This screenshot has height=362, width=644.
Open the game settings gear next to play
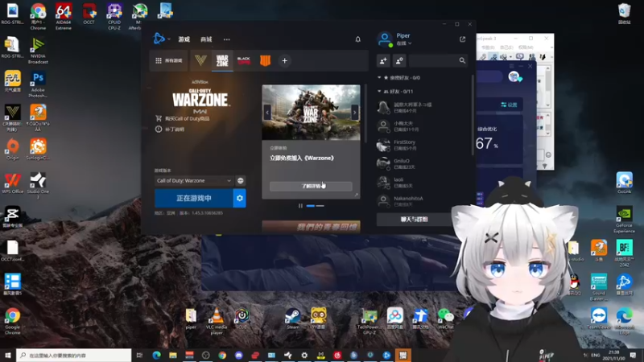pyautogui.click(x=240, y=198)
